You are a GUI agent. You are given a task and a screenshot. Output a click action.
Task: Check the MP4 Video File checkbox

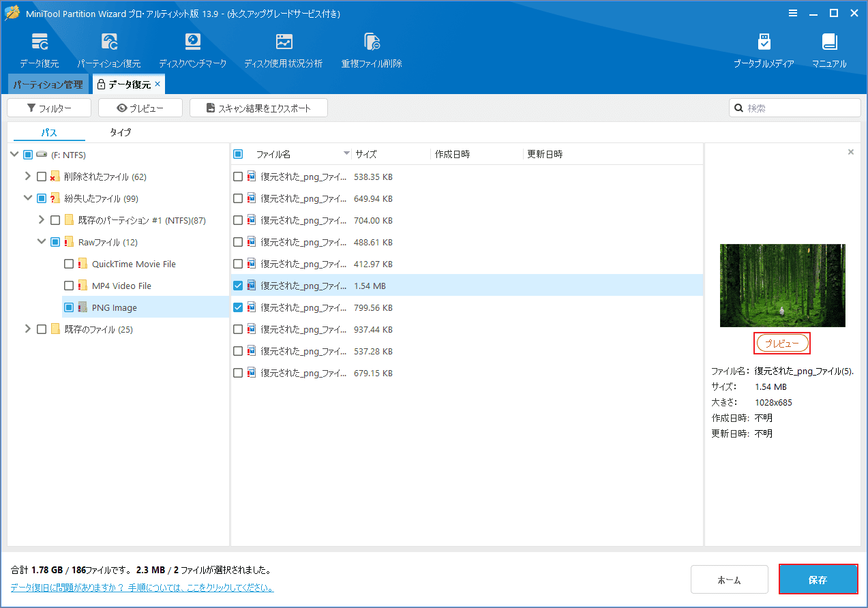[x=69, y=286]
